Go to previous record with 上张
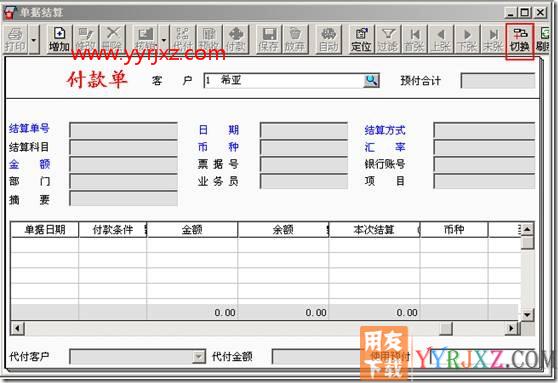Viewport: 558px width, 383px height. [441, 39]
